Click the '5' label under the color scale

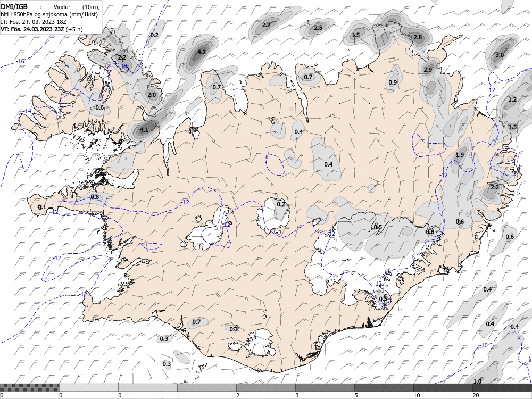[x=356, y=395]
